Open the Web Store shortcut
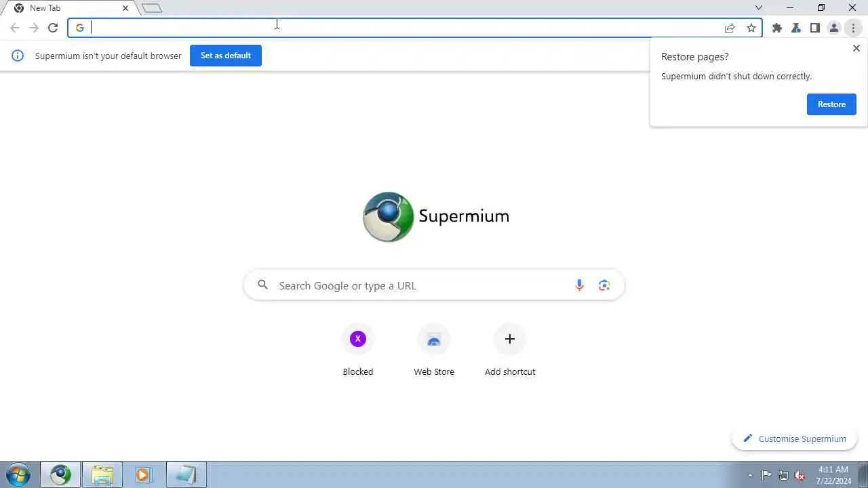 (x=434, y=350)
